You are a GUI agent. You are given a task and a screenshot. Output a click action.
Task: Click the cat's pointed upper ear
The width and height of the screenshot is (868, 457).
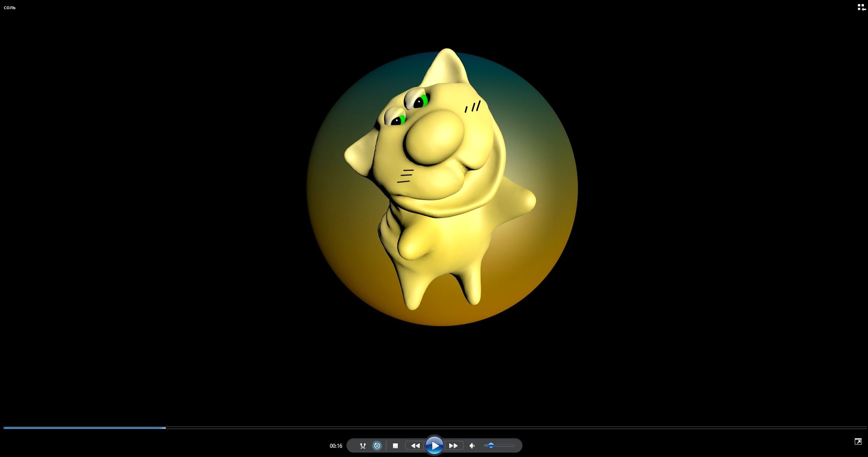(447, 64)
